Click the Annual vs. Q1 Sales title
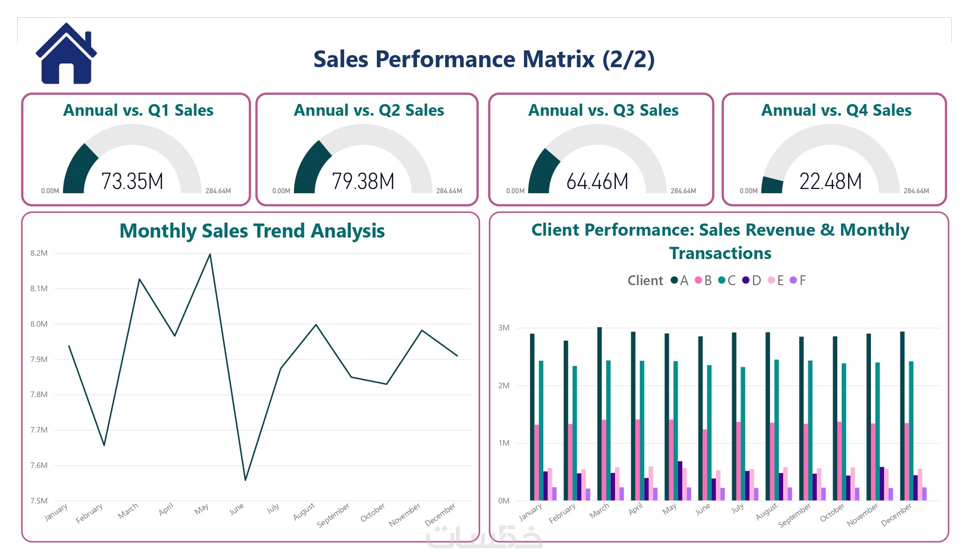969x560 pixels. (138, 111)
